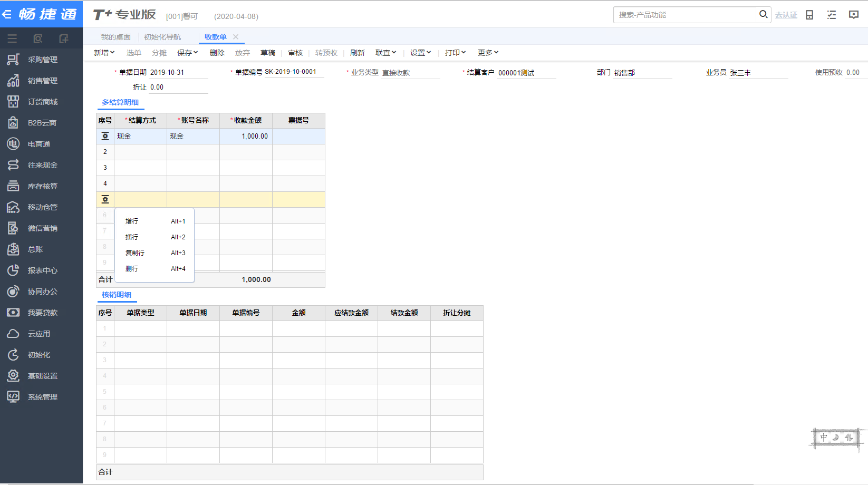Open the 去认证 link
This screenshot has height=485, width=868.
coord(786,15)
